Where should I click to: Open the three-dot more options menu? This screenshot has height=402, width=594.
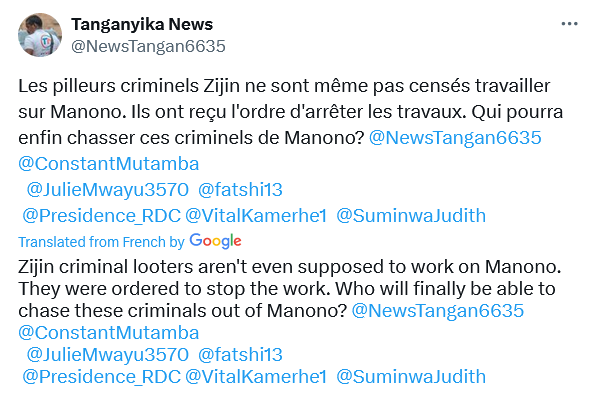tap(569, 24)
